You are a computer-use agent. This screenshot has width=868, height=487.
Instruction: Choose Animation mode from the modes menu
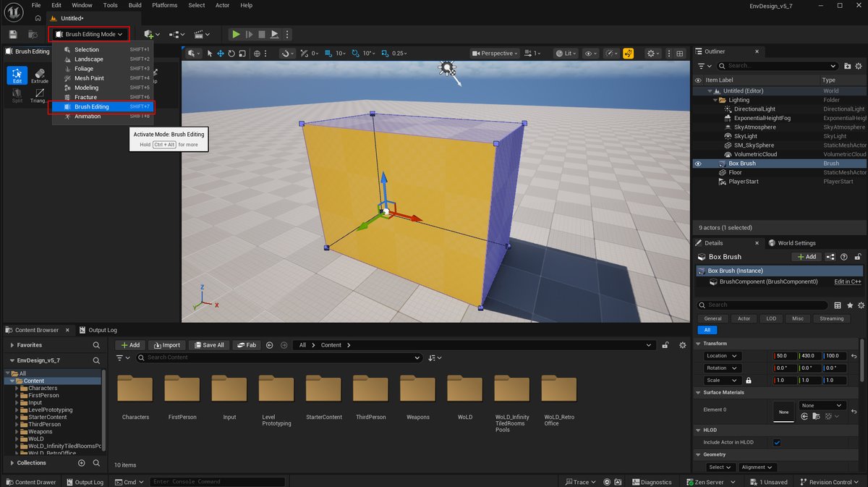click(103, 117)
